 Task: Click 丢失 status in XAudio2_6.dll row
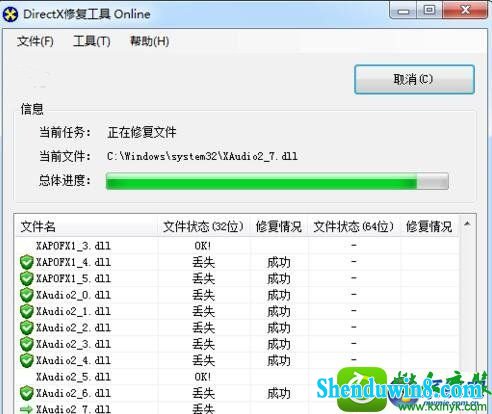pyautogui.click(x=203, y=393)
